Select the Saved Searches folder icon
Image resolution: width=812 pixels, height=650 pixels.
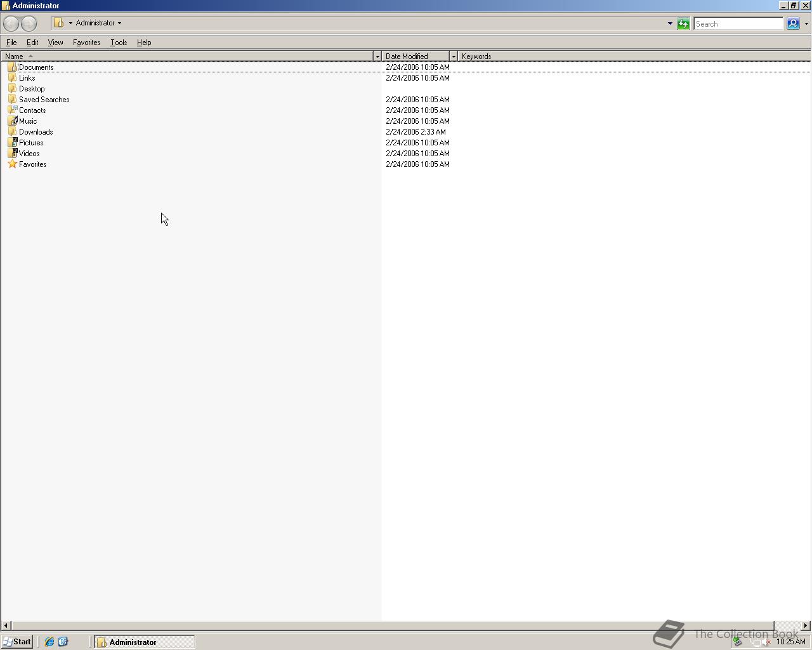click(x=12, y=99)
